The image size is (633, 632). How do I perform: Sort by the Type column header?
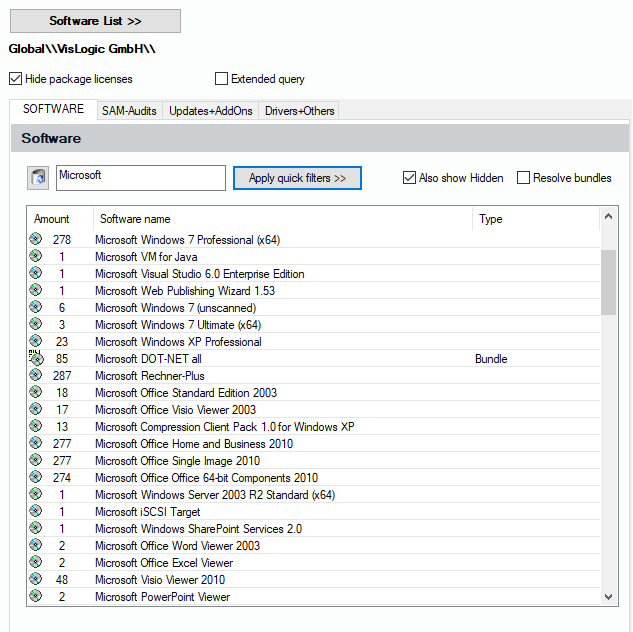tap(536, 219)
